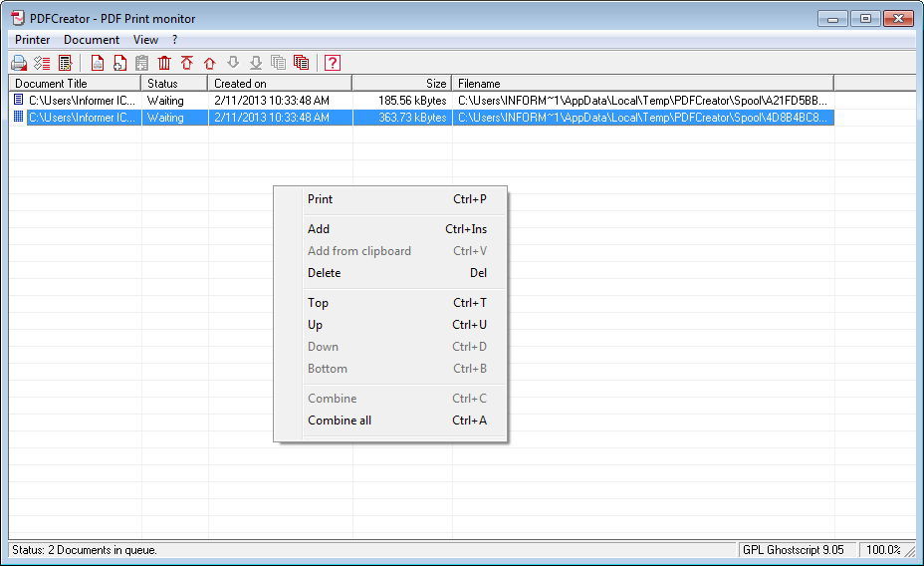Screen dimensions: 924x566
Task: Click the window resize grip in the corner
Action: 910,551
